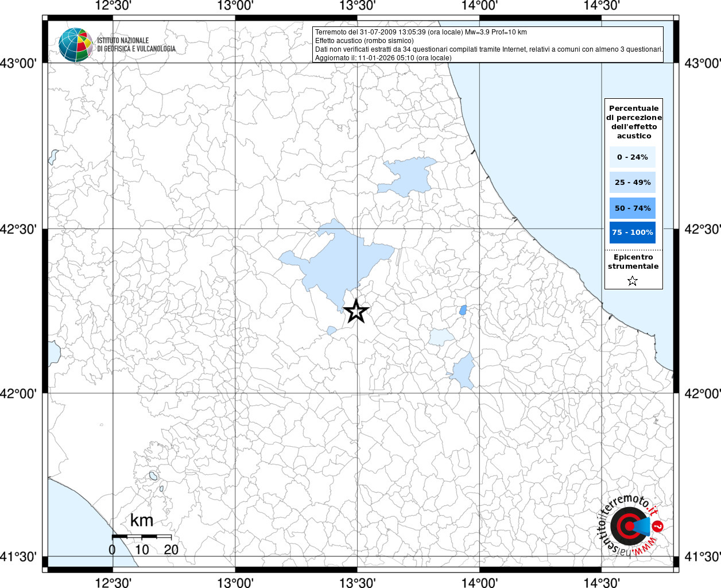Click the star symbol in the legend
This screenshot has height=588, width=721.
pyautogui.click(x=633, y=281)
